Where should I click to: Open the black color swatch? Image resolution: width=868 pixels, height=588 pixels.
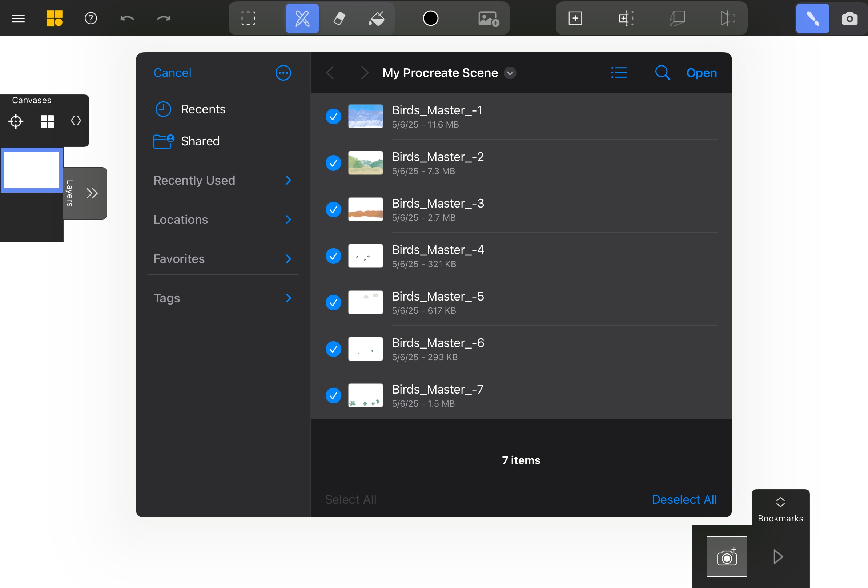click(x=430, y=18)
